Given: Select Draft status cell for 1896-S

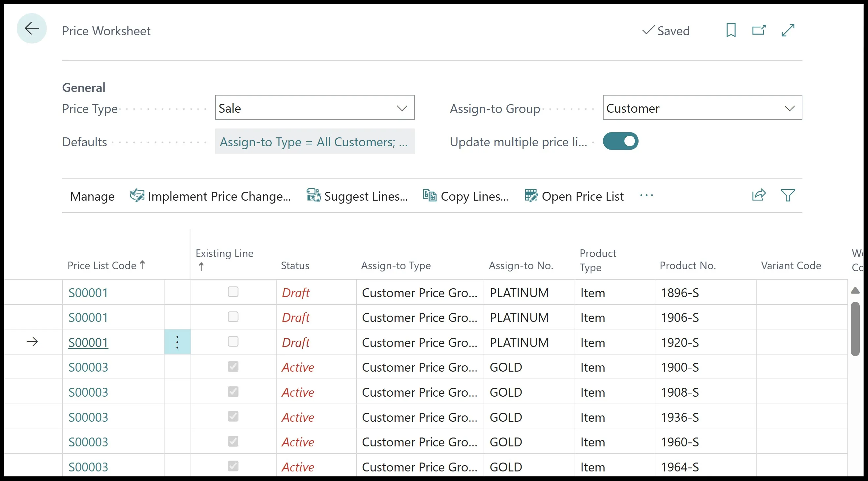Looking at the screenshot, I should click(x=316, y=292).
